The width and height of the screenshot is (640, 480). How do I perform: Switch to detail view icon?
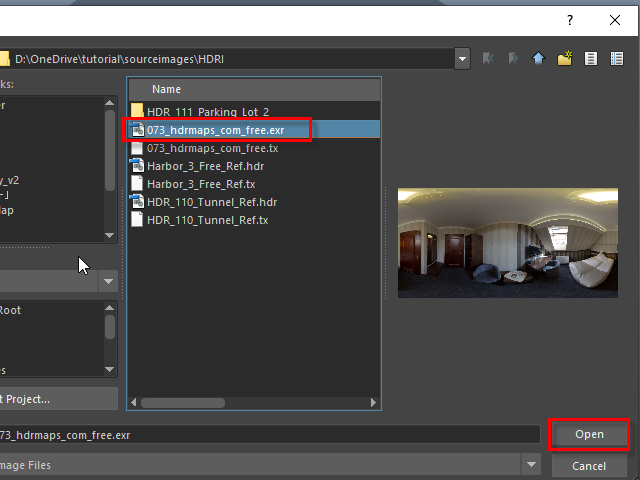[615, 59]
